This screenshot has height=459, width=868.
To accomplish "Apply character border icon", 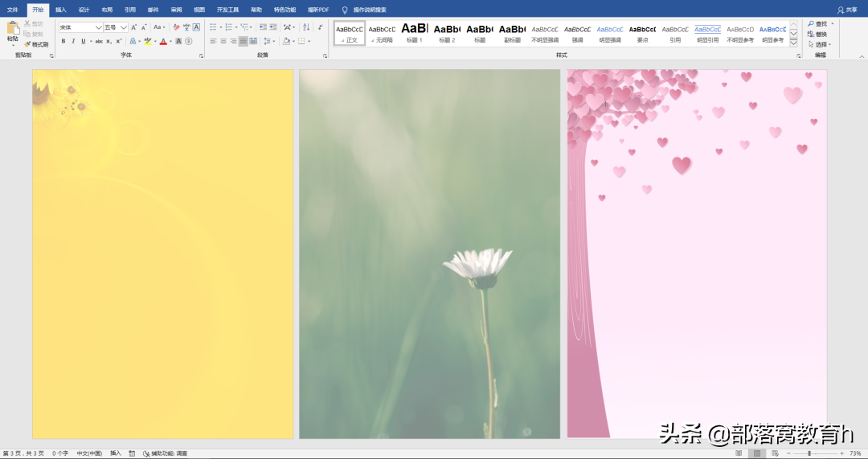I will 197,27.
